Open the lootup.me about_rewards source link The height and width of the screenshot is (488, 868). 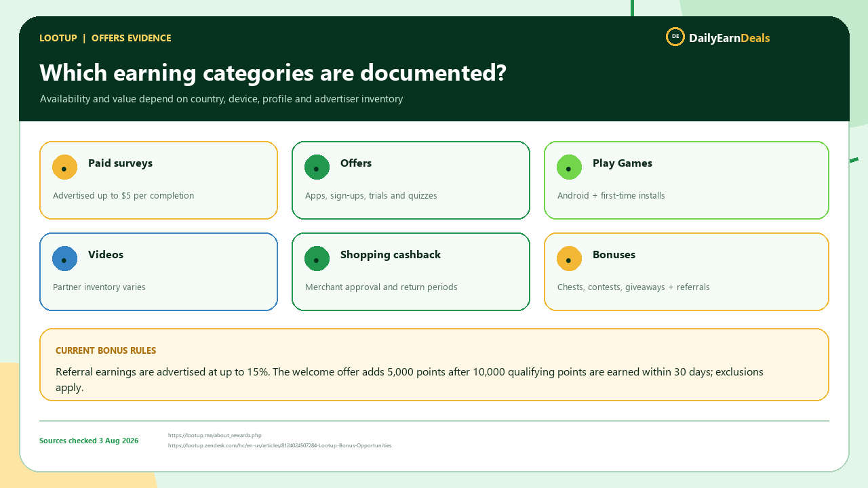214,436
